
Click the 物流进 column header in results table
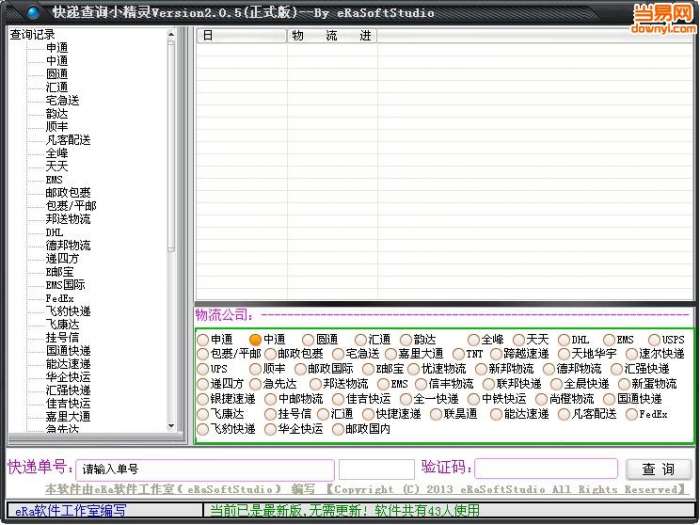coord(332,36)
